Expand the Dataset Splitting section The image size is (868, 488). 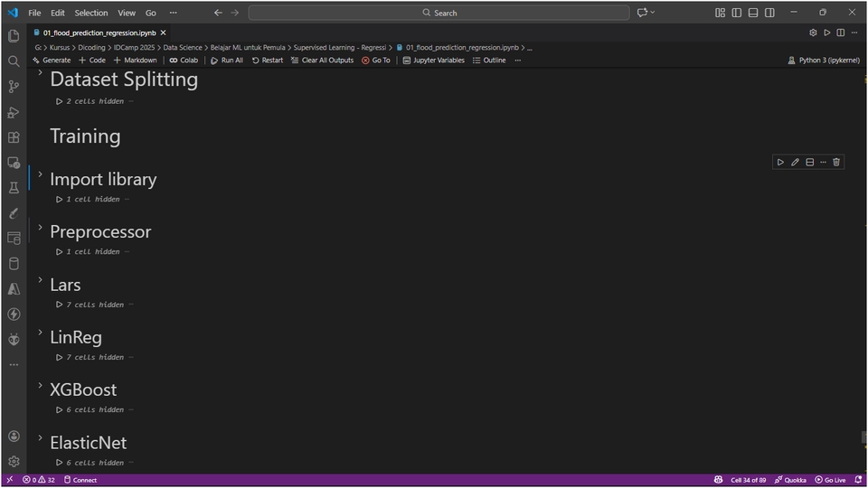[40, 72]
